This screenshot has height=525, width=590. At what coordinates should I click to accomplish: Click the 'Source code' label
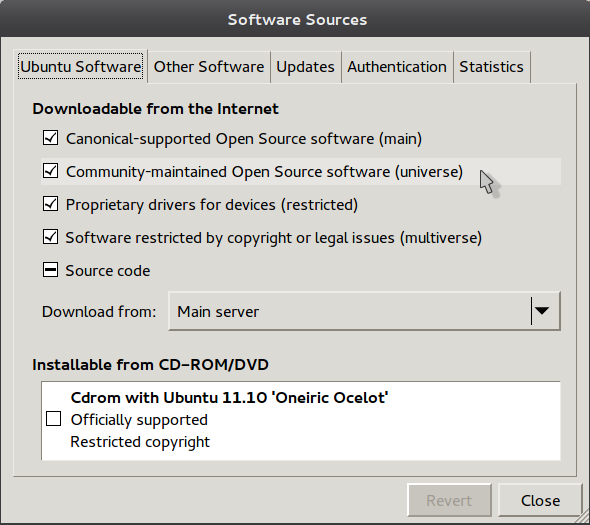108,271
